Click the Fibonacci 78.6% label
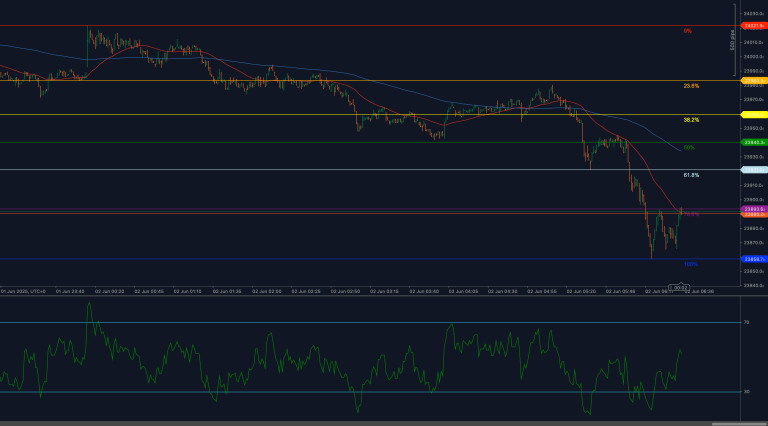The width and height of the screenshot is (768, 426). (x=691, y=214)
